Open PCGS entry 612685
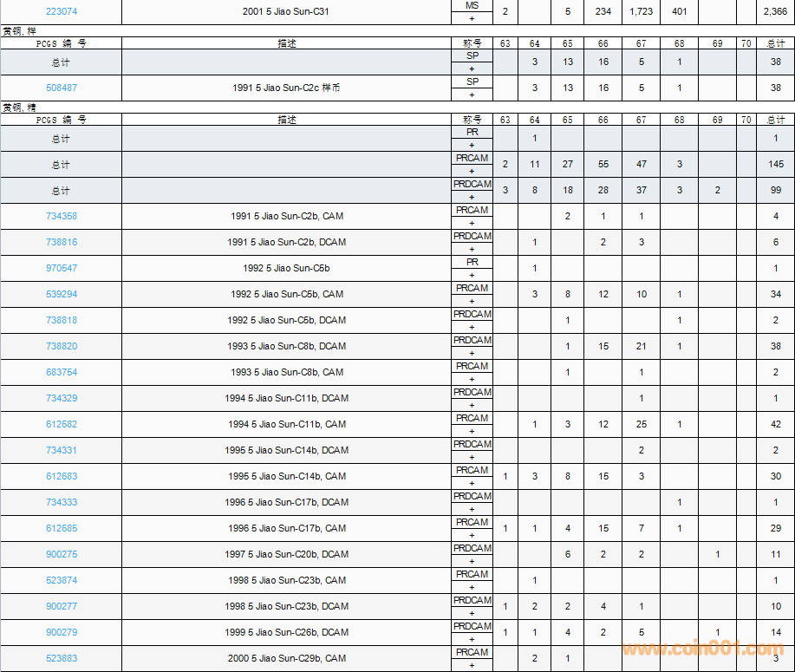 [61, 528]
